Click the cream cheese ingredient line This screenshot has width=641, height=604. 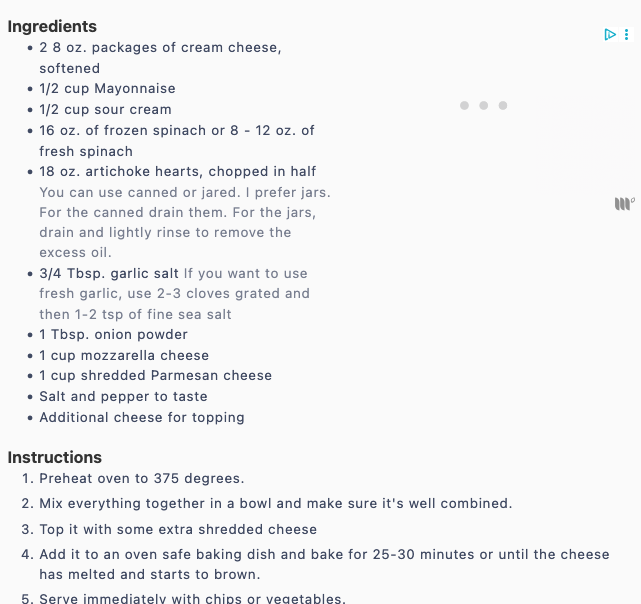[160, 48]
